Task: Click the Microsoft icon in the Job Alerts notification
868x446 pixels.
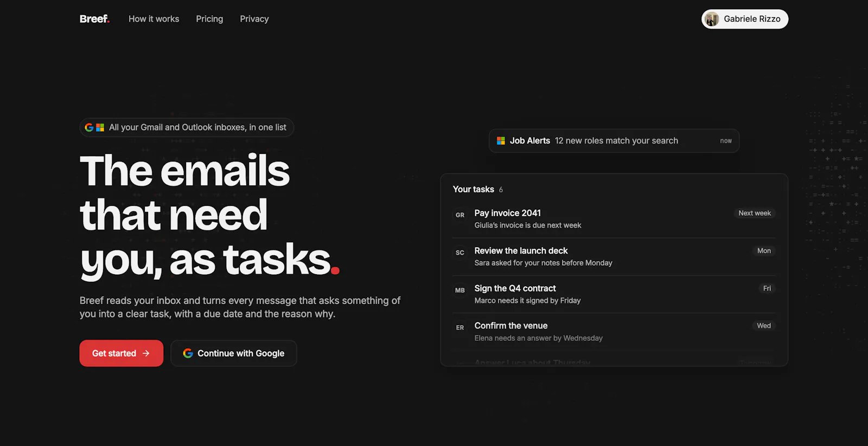Action: pyautogui.click(x=501, y=141)
